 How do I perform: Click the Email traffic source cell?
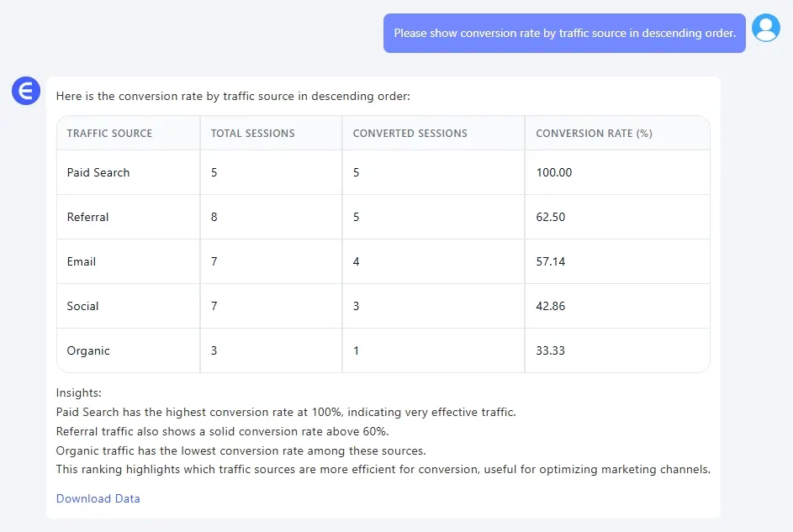[82, 261]
